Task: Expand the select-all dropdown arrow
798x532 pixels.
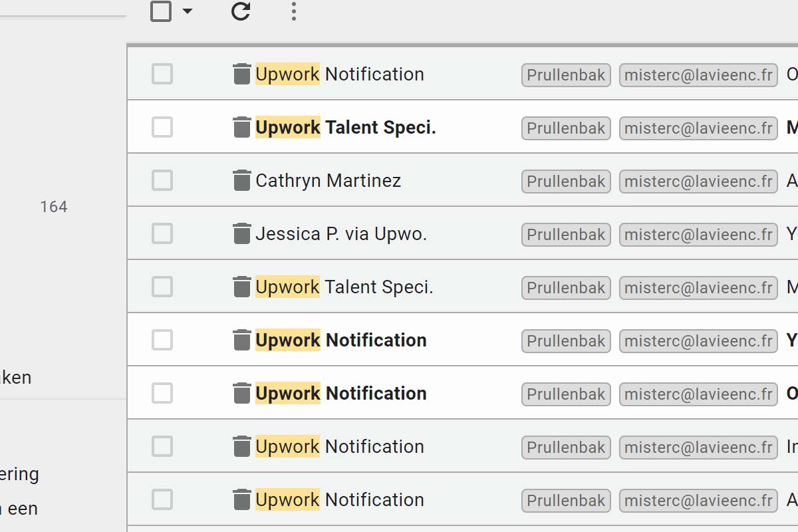Action: click(x=188, y=11)
